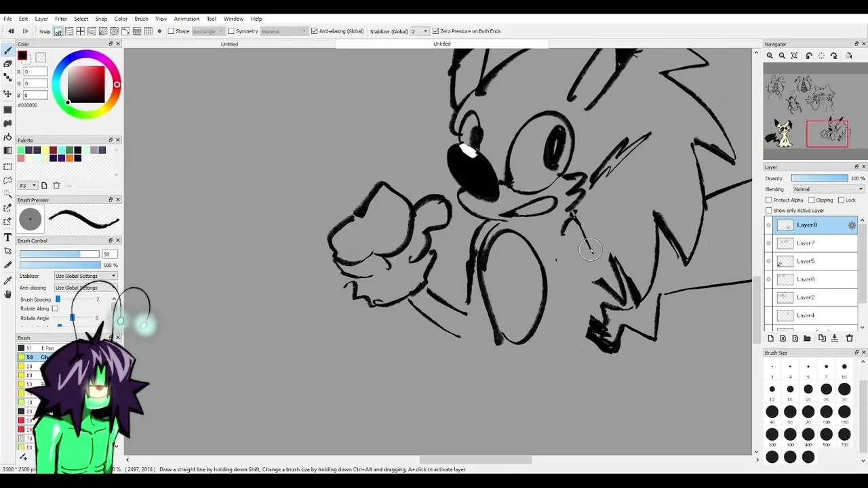Viewport: 868px width, 488px height.
Task: Open the palette #3 dropdown
Action: tap(28, 186)
